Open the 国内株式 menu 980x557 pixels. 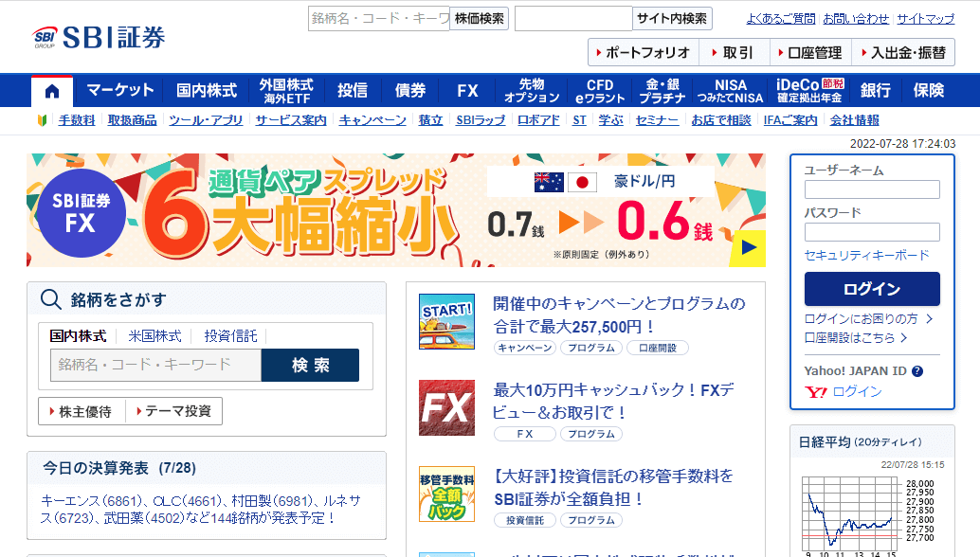207,91
